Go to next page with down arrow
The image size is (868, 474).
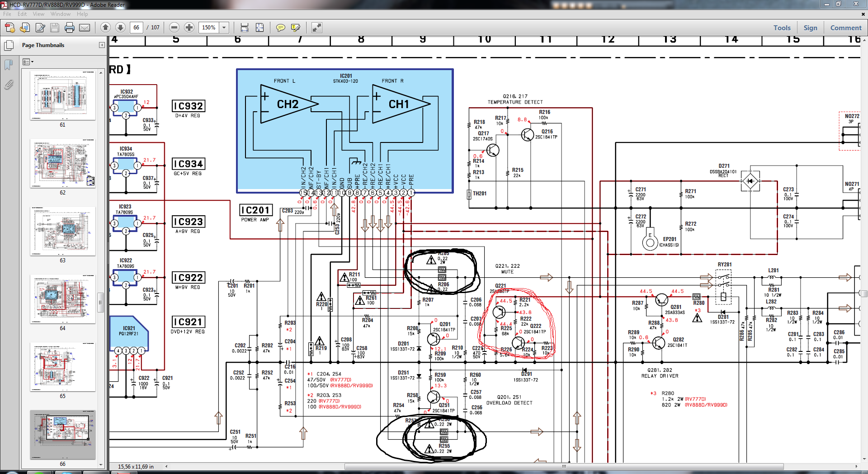click(x=120, y=28)
